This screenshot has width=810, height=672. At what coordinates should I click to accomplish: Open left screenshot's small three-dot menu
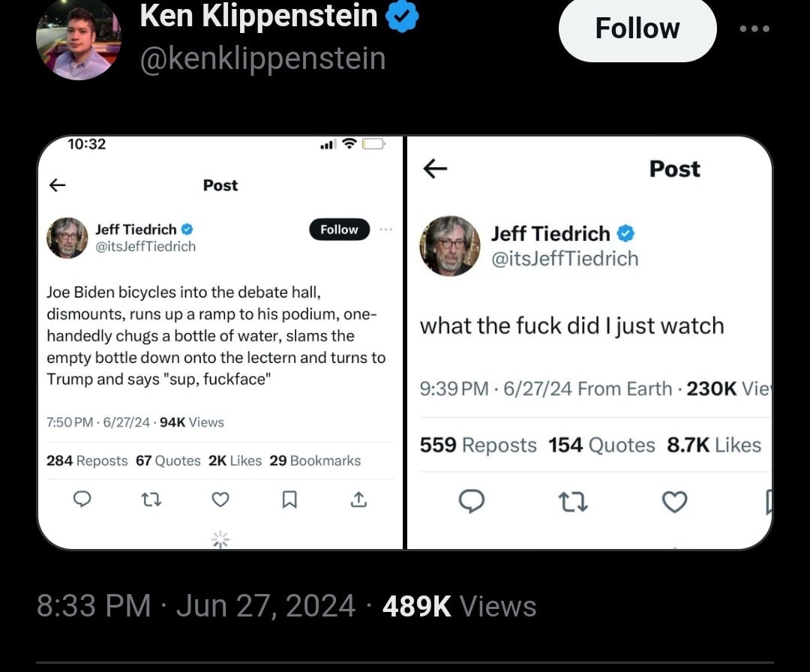click(x=386, y=229)
